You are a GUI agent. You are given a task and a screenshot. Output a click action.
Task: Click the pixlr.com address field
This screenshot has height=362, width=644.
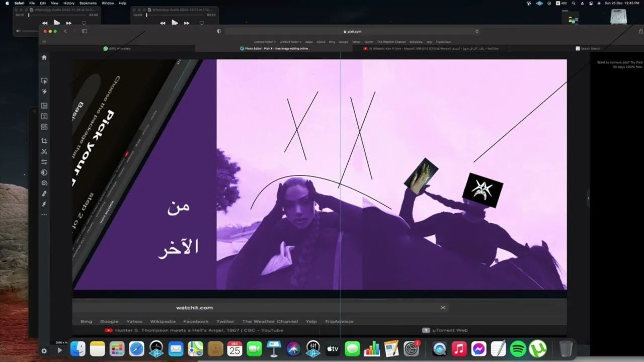(x=352, y=31)
